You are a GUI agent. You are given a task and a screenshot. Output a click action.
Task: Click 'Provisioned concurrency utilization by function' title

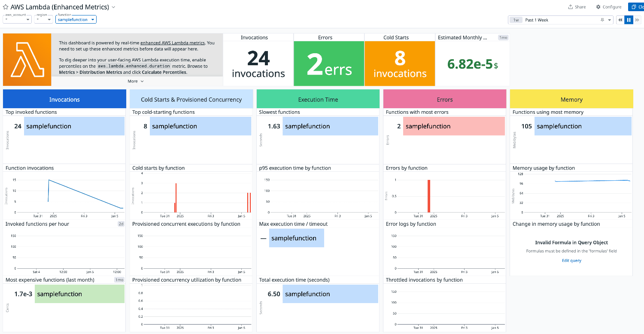pos(187,279)
